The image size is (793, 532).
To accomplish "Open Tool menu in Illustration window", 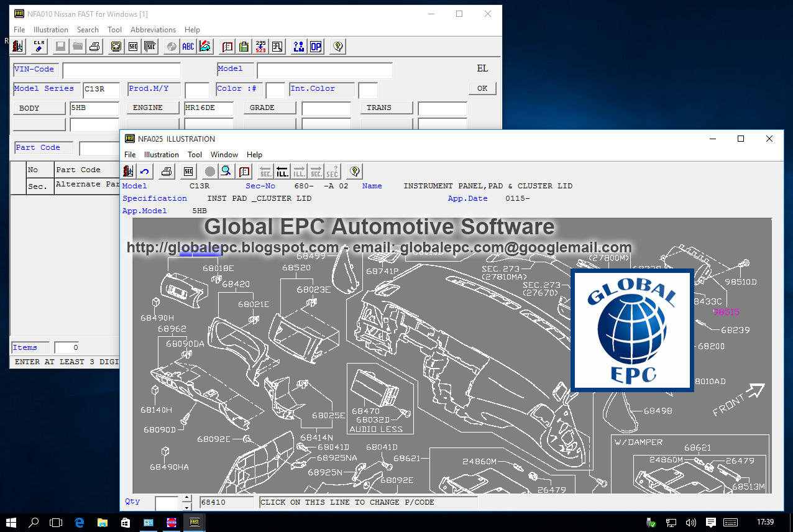I will 195,155.
